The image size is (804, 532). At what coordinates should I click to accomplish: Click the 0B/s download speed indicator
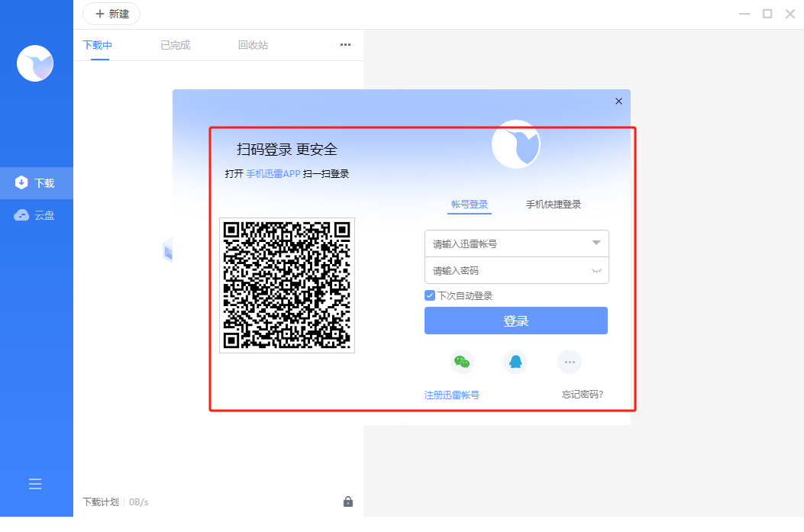(138, 501)
